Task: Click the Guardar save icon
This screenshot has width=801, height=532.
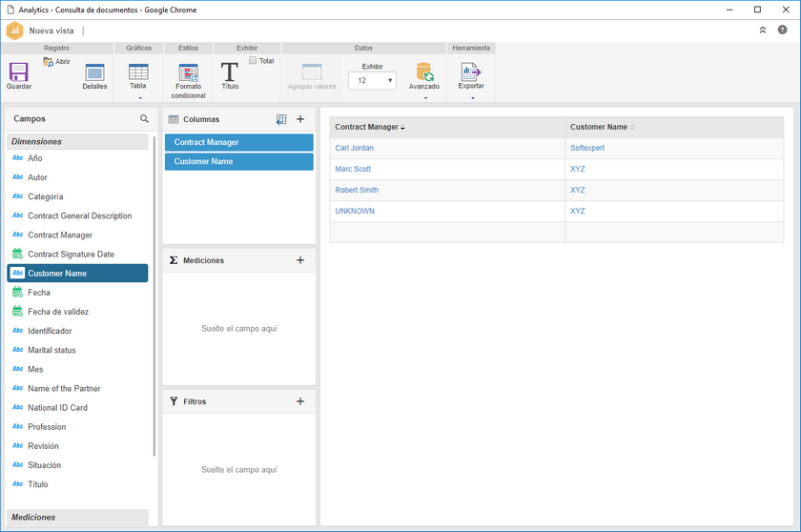Action: pyautogui.click(x=18, y=72)
